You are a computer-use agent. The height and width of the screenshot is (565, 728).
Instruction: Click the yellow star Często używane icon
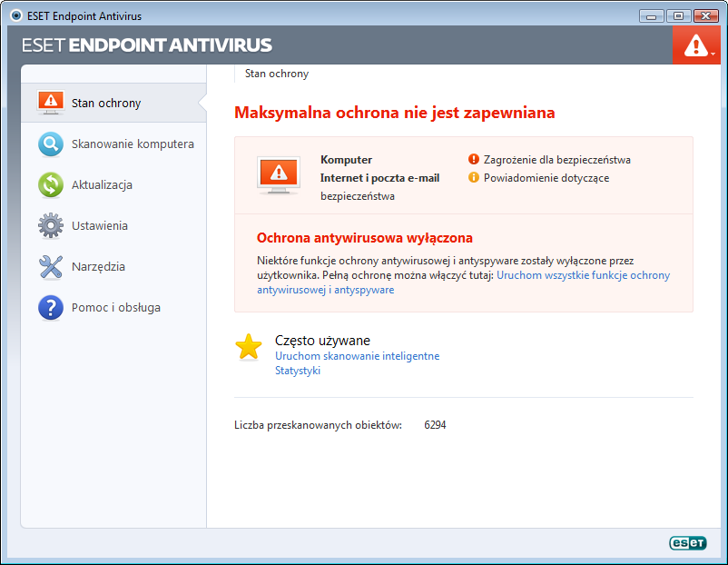[x=249, y=347]
